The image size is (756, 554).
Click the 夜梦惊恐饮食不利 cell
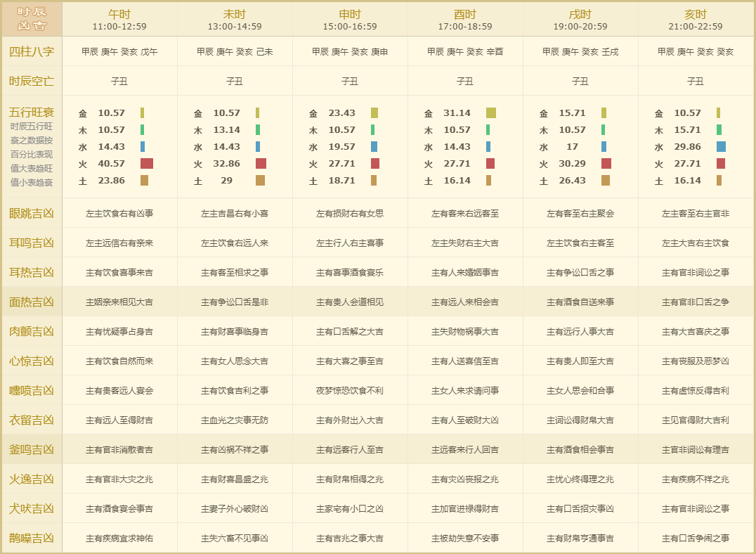point(350,390)
